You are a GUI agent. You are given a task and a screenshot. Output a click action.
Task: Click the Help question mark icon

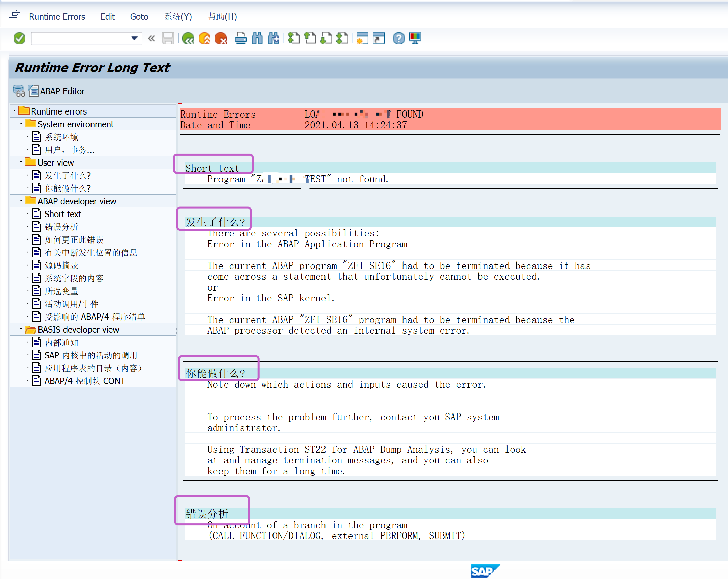(x=399, y=39)
